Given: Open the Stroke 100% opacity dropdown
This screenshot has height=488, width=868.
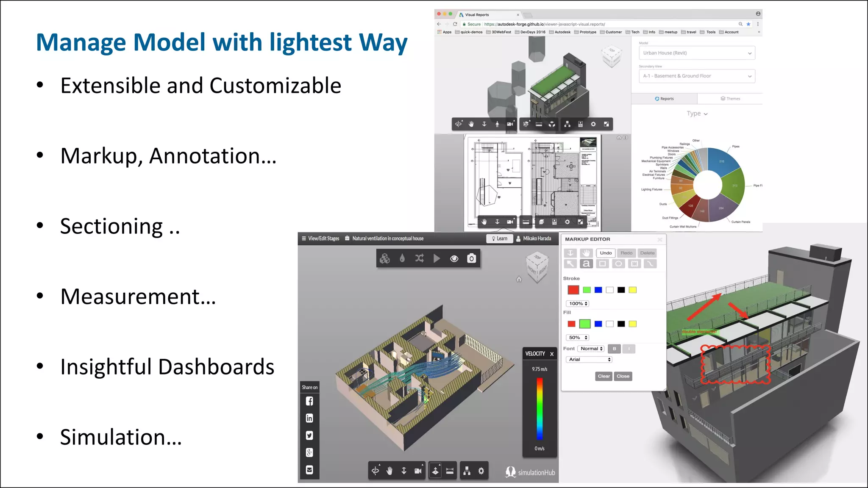Looking at the screenshot, I should pos(578,304).
